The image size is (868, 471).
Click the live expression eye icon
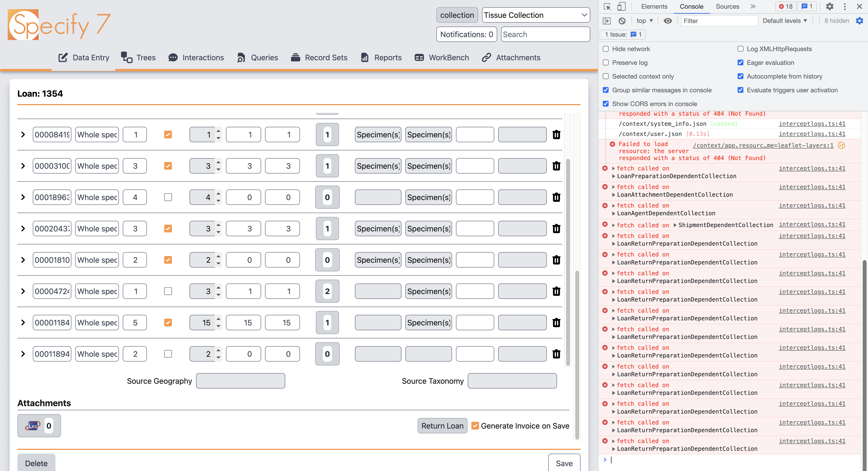tap(667, 21)
